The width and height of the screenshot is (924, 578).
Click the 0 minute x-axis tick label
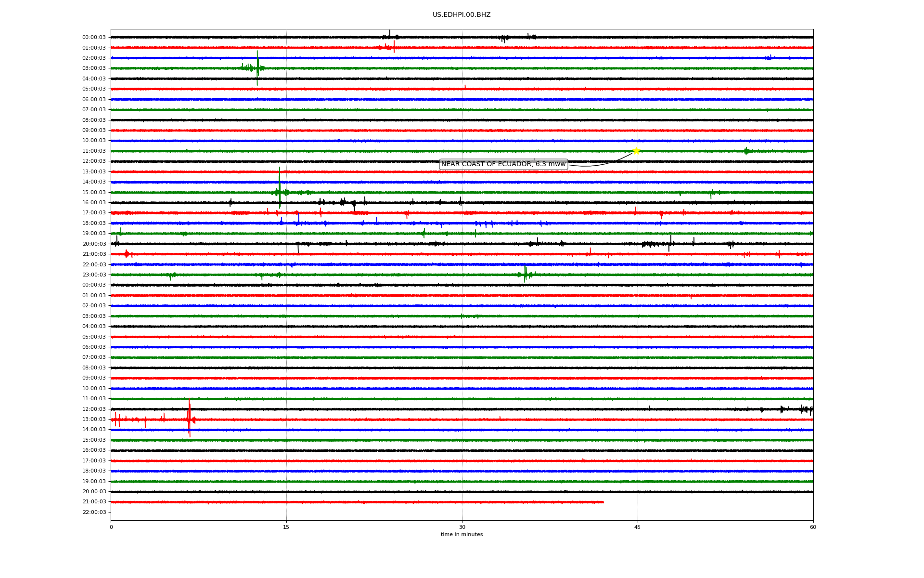tap(111, 527)
